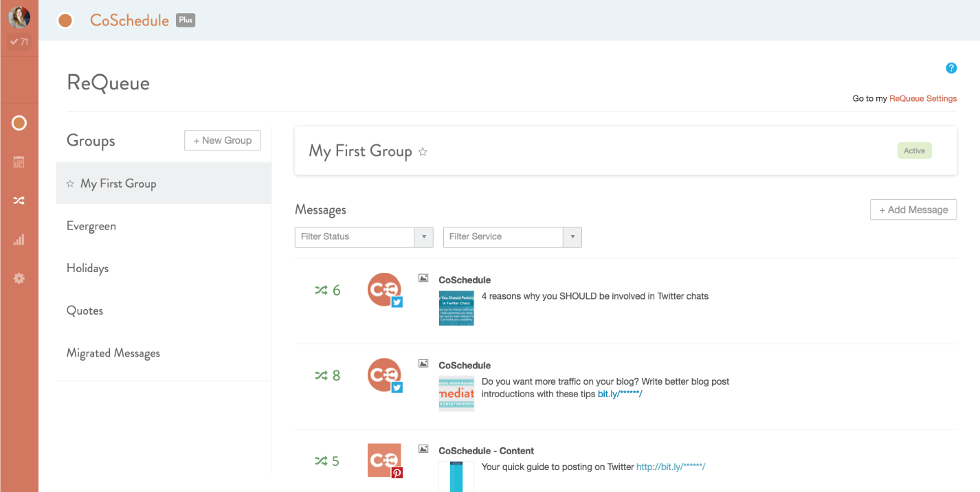Open the Filter Status dropdown
The height and width of the screenshot is (492, 980).
click(x=364, y=236)
